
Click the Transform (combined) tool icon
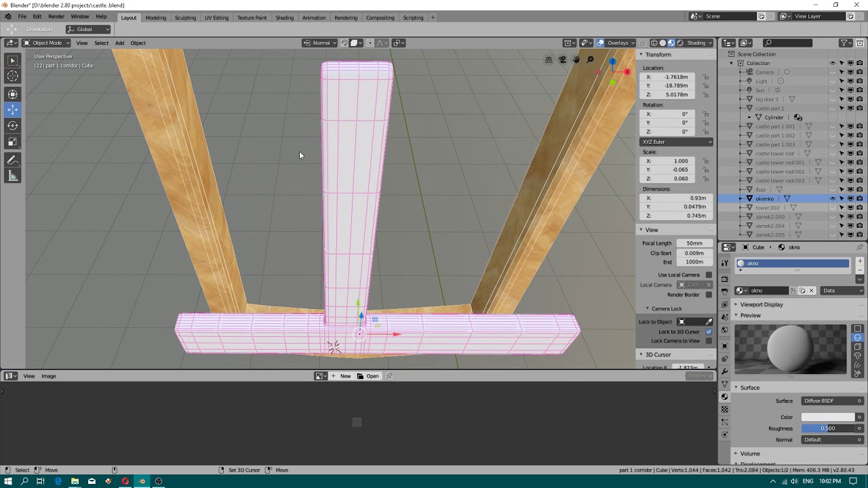pyautogui.click(x=12, y=94)
